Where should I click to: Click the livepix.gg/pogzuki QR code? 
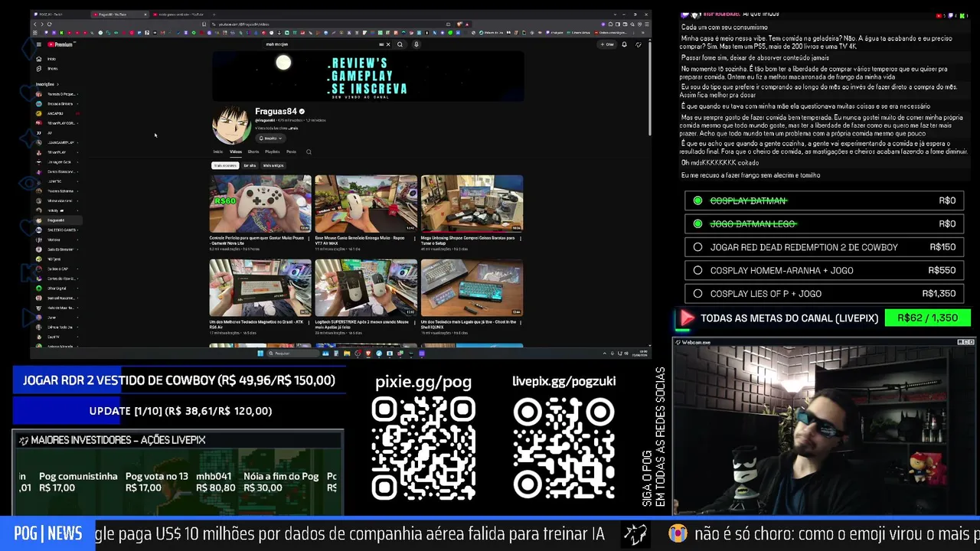tap(563, 448)
